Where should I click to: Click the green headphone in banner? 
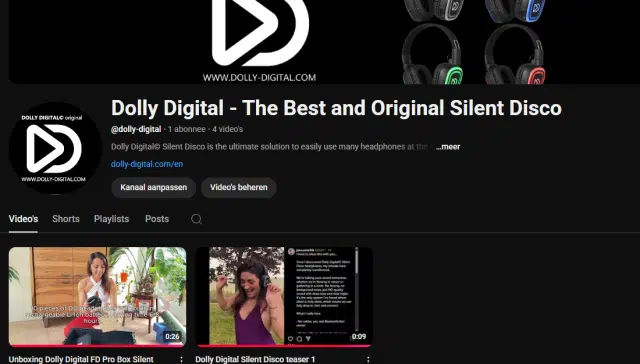[x=433, y=54]
